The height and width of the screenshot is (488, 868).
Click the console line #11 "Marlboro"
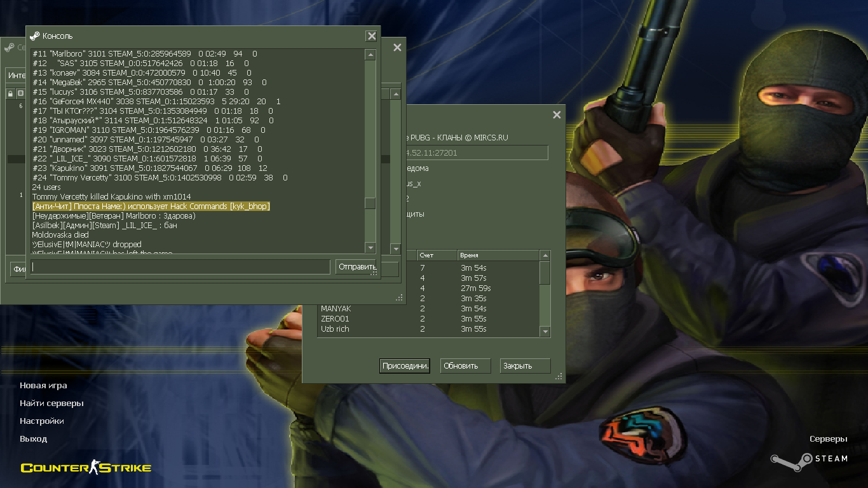(145, 54)
